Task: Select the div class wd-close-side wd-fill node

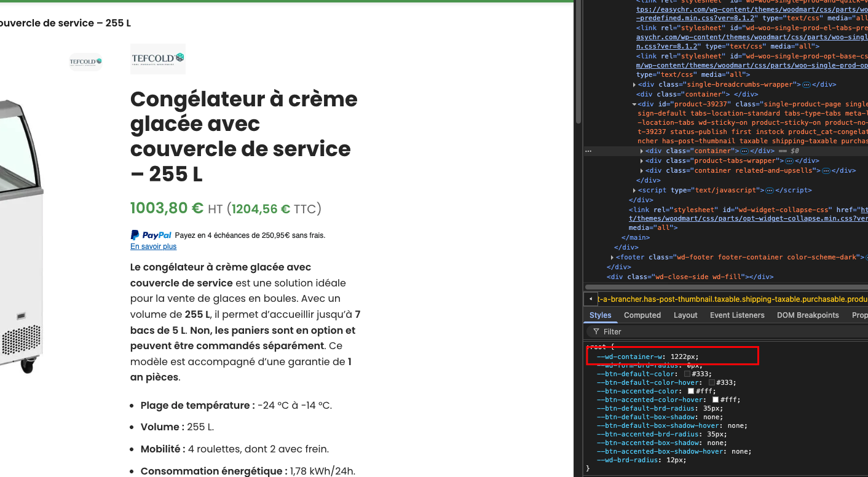Action: [x=690, y=277]
